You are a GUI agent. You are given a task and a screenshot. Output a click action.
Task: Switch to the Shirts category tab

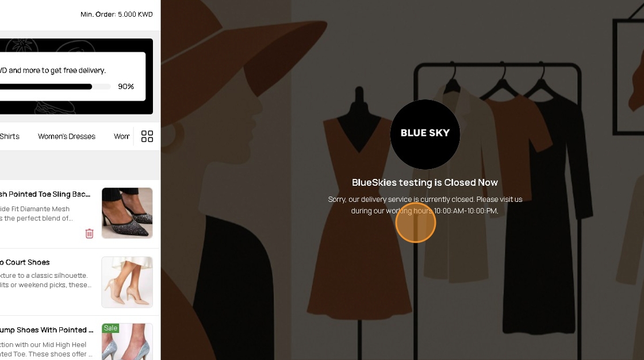tap(10, 136)
